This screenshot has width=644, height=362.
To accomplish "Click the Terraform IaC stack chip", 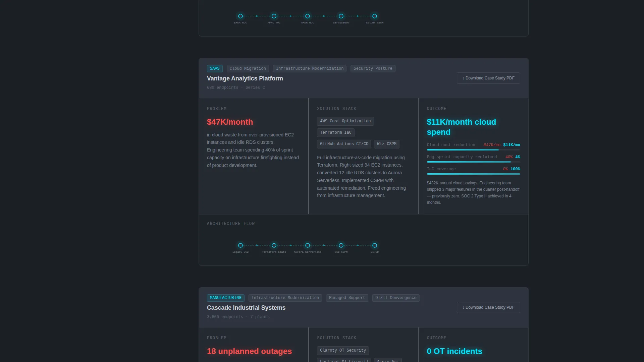I will (x=336, y=132).
